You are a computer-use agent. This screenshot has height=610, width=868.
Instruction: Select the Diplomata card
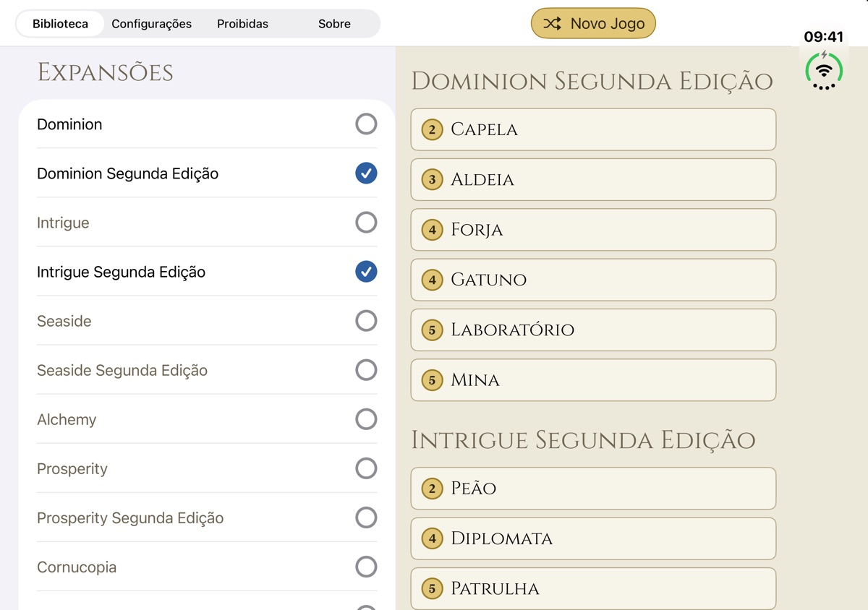[593, 538]
